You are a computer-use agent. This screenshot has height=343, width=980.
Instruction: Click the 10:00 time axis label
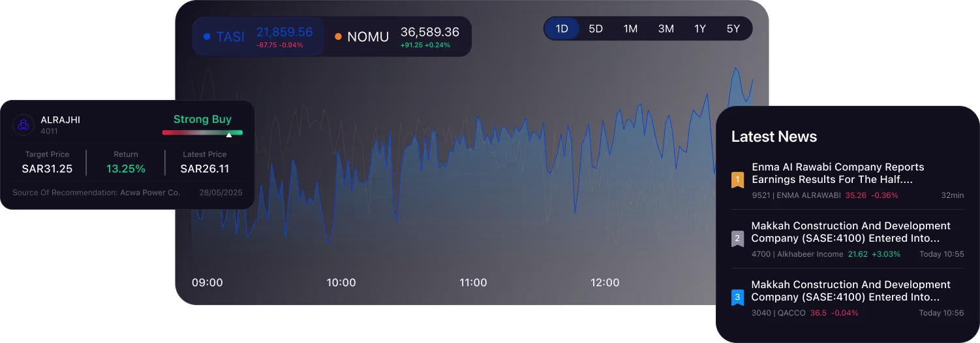(x=341, y=283)
